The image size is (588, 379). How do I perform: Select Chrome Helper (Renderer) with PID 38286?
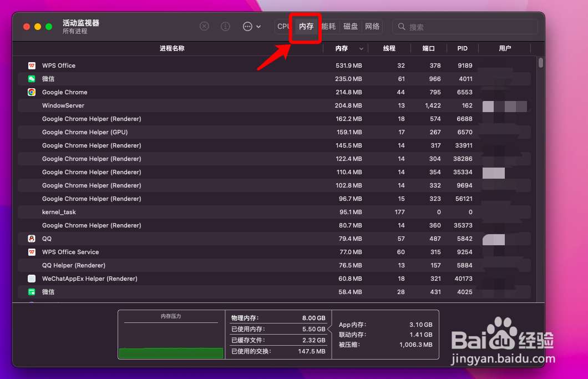[274, 159]
